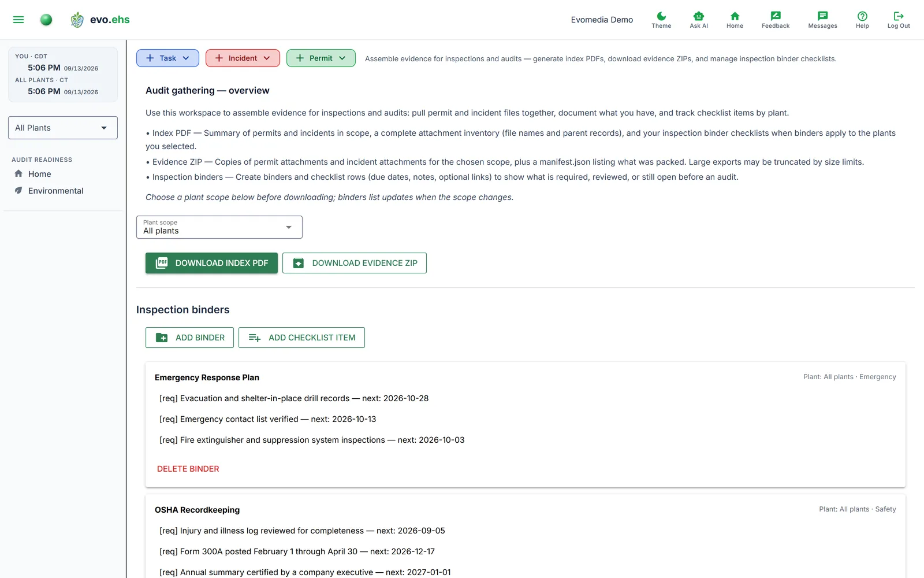Viewport: 924px width, 578px height.
Task: Click Add Binder button
Action: pos(189,338)
